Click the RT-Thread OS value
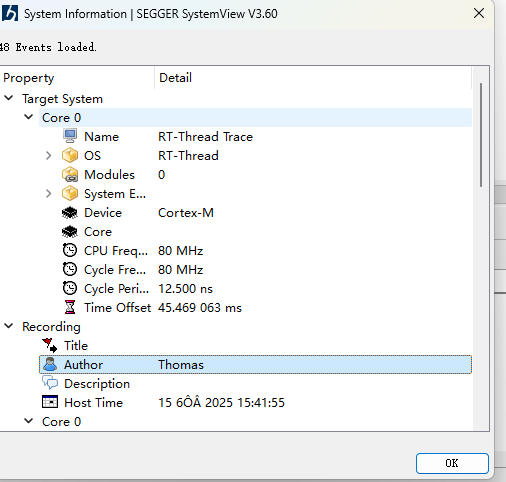506x482 pixels. click(x=188, y=156)
